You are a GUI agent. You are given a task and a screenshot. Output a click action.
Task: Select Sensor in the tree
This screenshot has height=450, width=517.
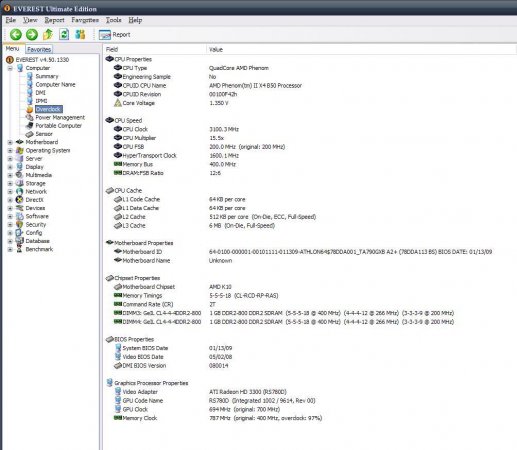point(44,134)
